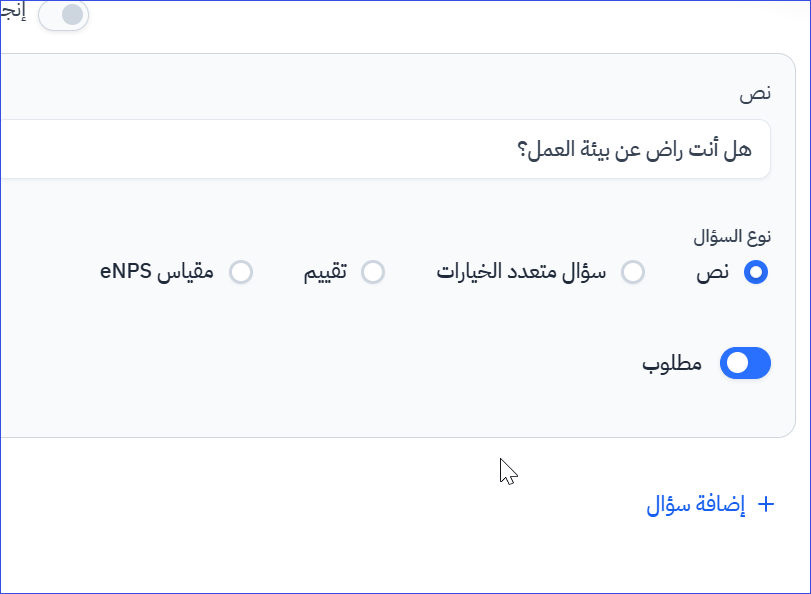Click the مطلوب label text

click(x=672, y=364)
